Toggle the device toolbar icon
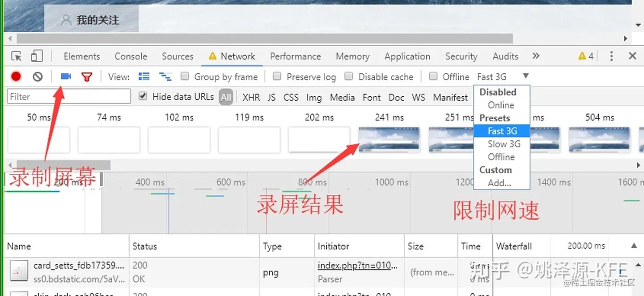The height and width of the screenshot is (296, 644). (37, 56)
